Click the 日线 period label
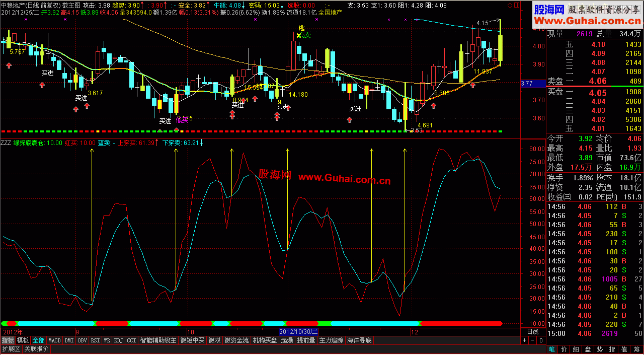 click(x=532, y=332)
